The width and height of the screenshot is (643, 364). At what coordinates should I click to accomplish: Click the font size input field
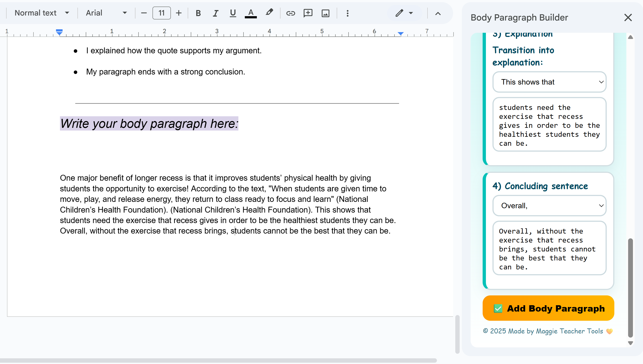pyautogui.click(x=161, y=13)
